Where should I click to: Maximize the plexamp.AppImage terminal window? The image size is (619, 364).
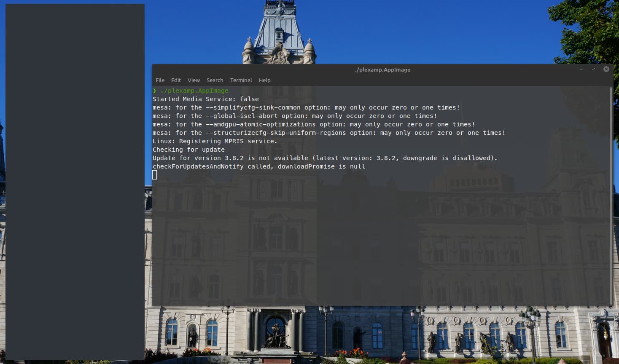coord(594,69)
